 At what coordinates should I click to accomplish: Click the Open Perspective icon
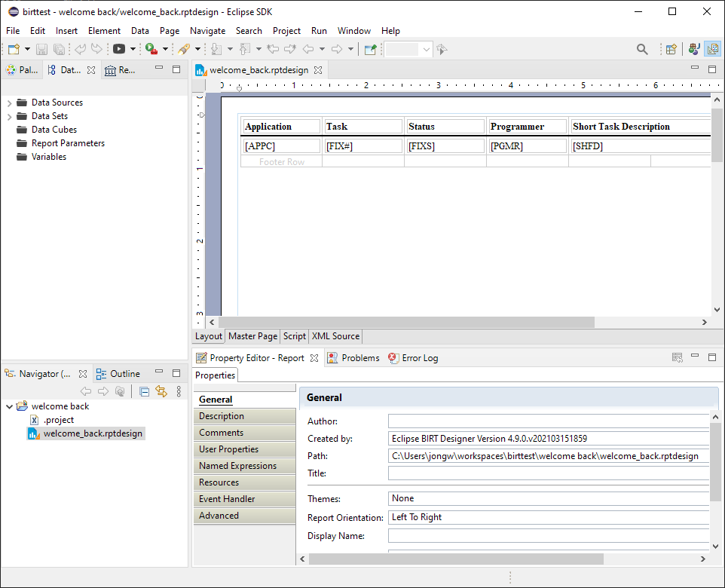pyautogui.click(x=671, y=49)
